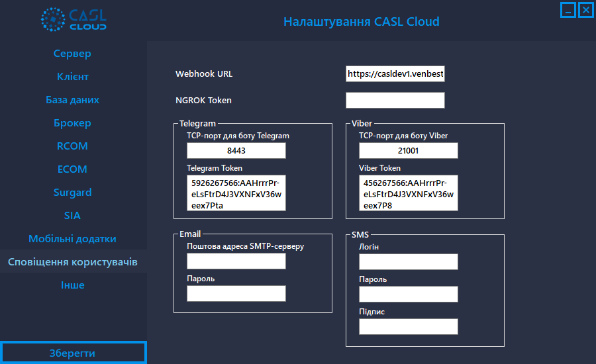Click the 'Налаштування CASL Cloud' title
This screenshot has height=364, width=596.
(x=362, y=22)
